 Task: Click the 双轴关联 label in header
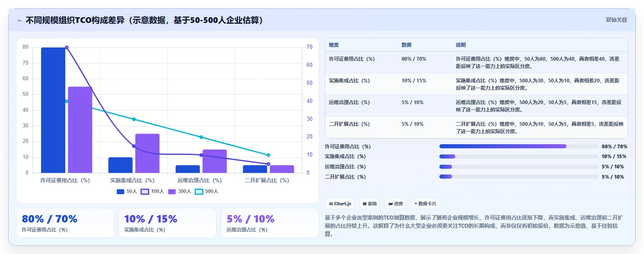[616, 20]
